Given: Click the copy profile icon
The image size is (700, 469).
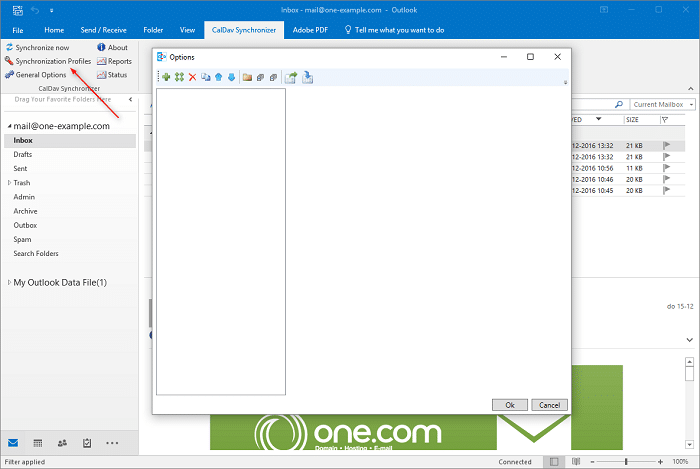Looking at the screenshot, I should pos(205,77).
